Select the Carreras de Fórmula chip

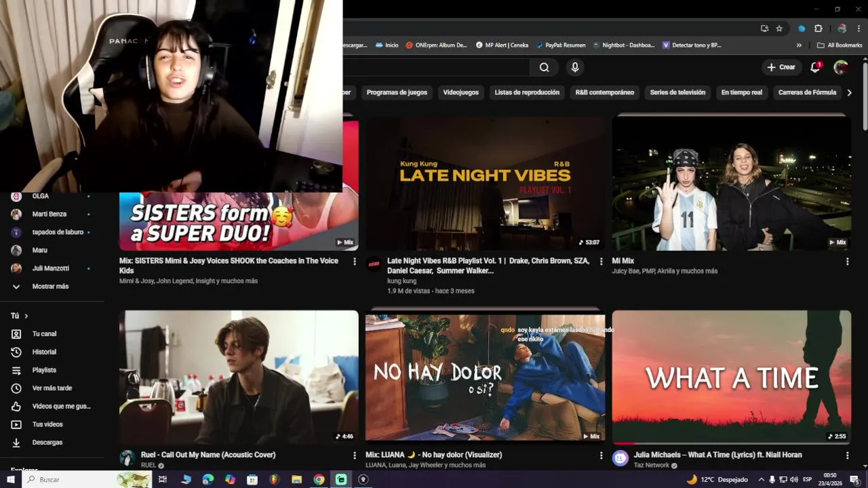click(807, 92)
